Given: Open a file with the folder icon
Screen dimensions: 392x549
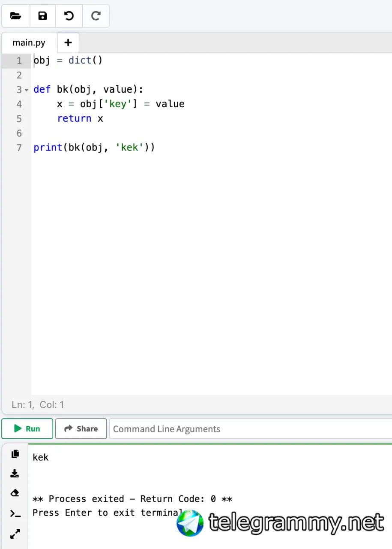Looking at the screenshot, I should point(16,16).
